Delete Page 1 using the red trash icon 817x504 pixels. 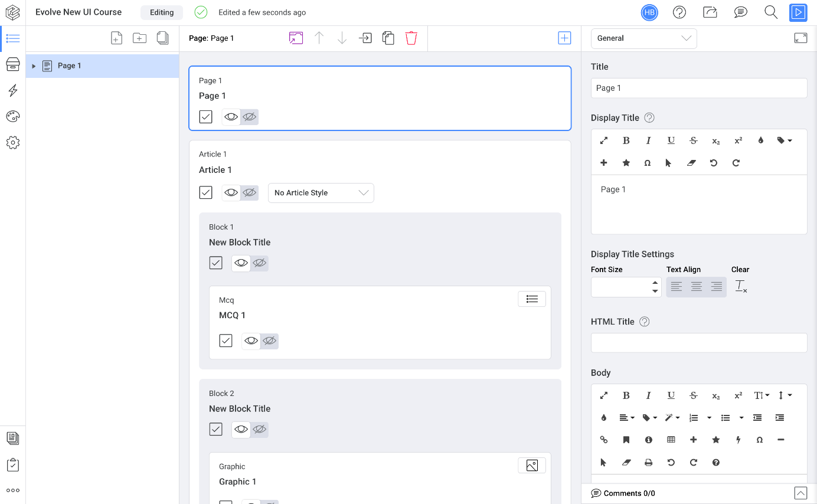tap(411, 38)
